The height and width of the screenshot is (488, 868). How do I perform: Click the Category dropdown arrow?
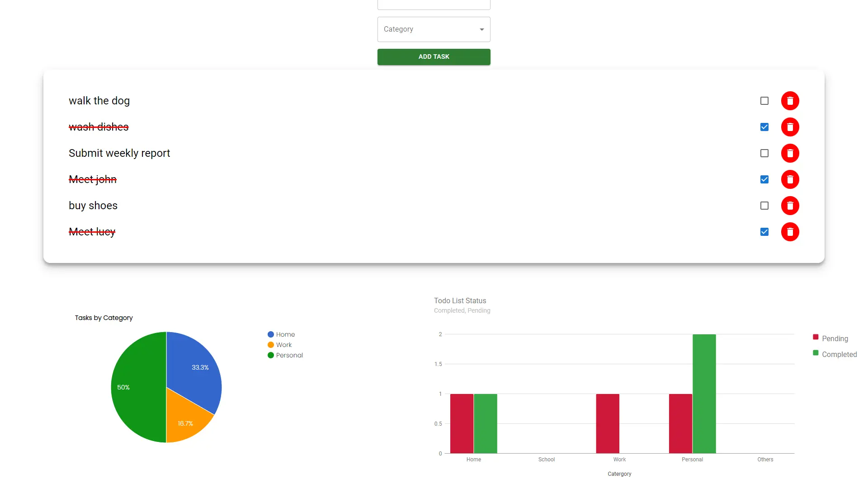pos(481,29)
